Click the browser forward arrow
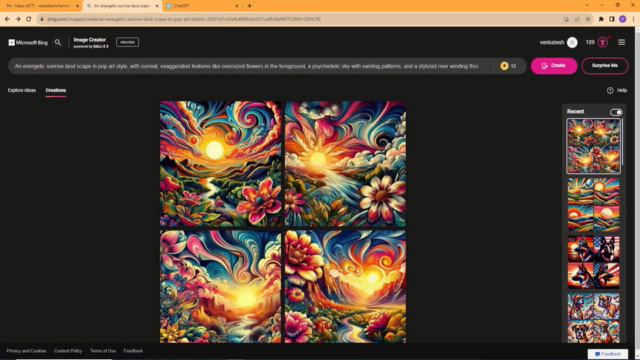This screenshot has width=640, height=360. [18, 19]
